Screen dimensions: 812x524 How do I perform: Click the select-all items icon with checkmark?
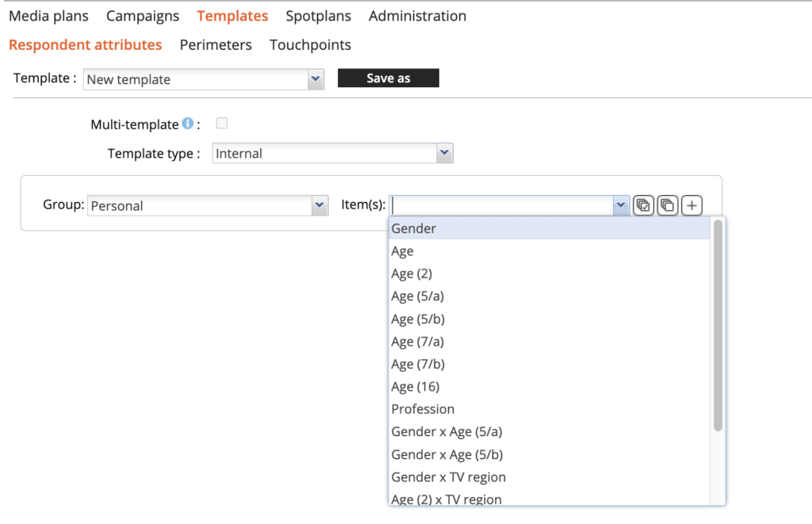pyautogui.click(x=643, y=205)
